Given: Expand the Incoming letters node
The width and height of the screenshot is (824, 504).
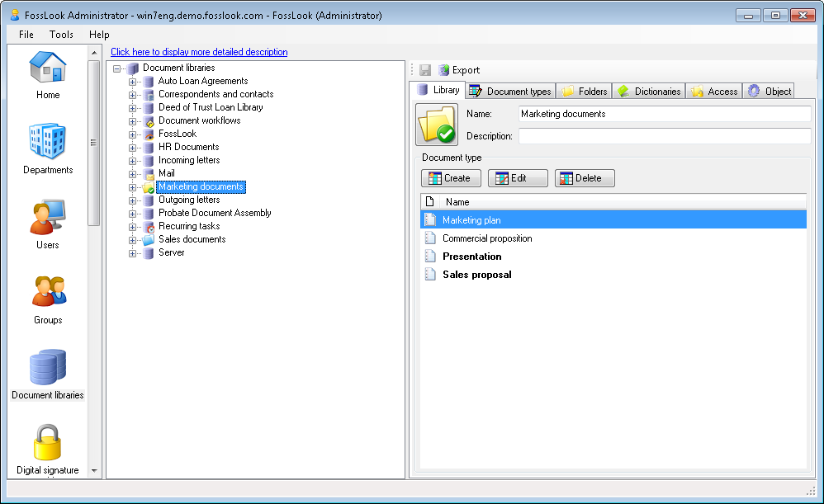Looking at the screenshot, I should (132, 161).
